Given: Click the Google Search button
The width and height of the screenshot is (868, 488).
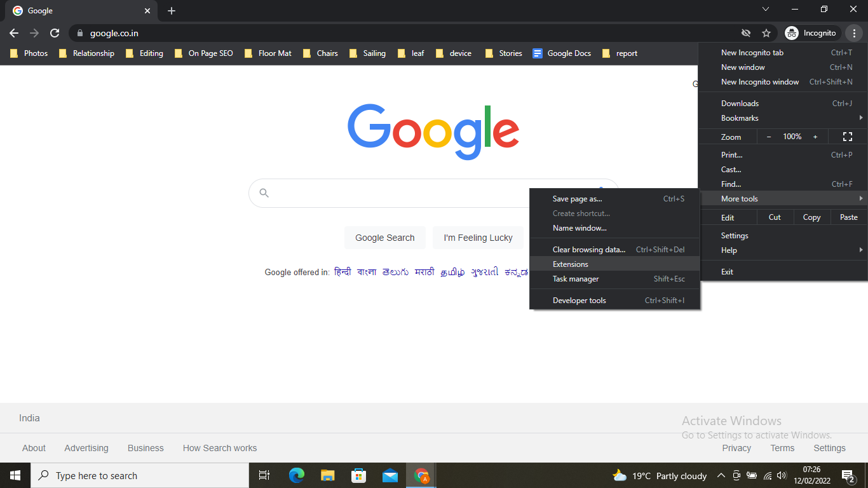Looking at the screenshot, I should click(x=385, y=238).
